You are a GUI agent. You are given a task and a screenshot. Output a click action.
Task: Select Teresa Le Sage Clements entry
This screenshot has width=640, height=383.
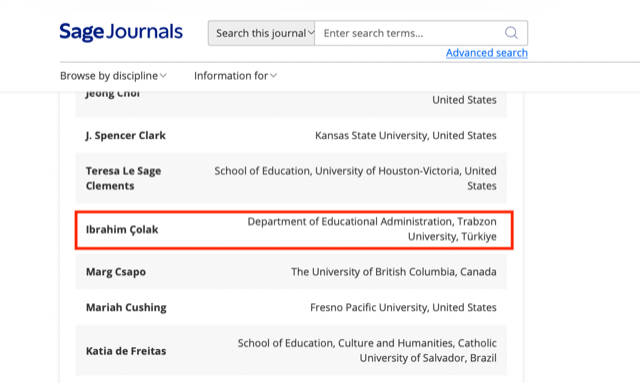point(291,178)
